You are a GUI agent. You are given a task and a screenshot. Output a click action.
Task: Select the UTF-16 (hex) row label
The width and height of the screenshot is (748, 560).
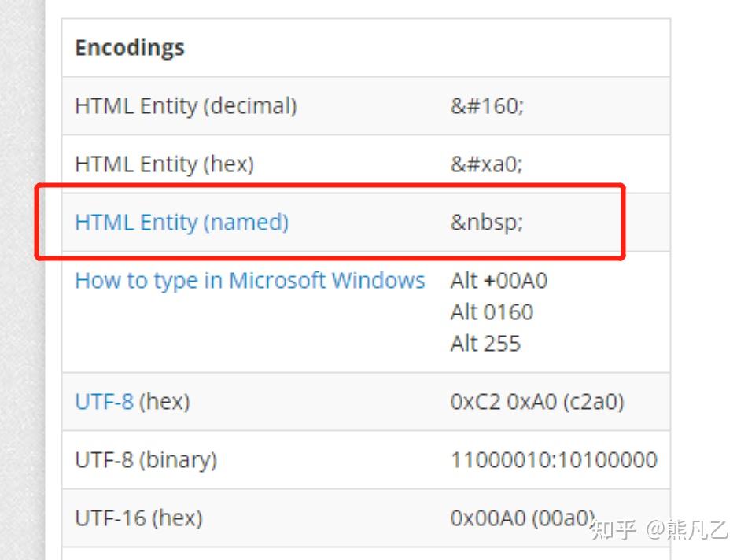[138, 518]
